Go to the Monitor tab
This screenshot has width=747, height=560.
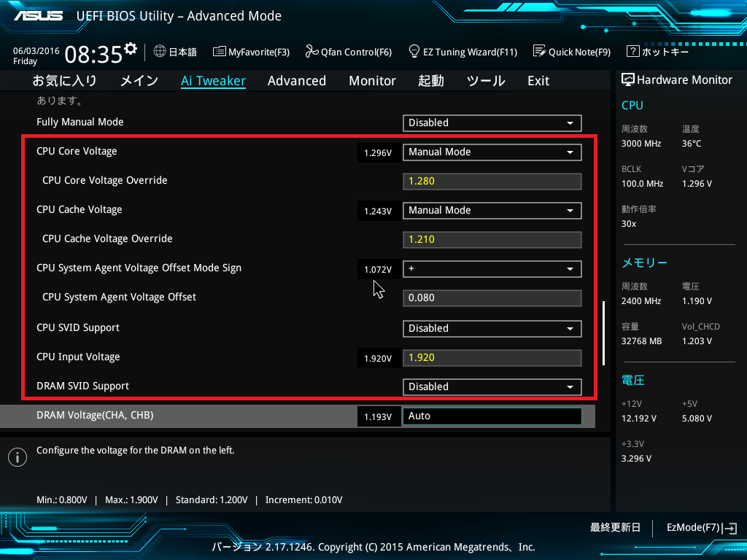[x=373, y=81]
